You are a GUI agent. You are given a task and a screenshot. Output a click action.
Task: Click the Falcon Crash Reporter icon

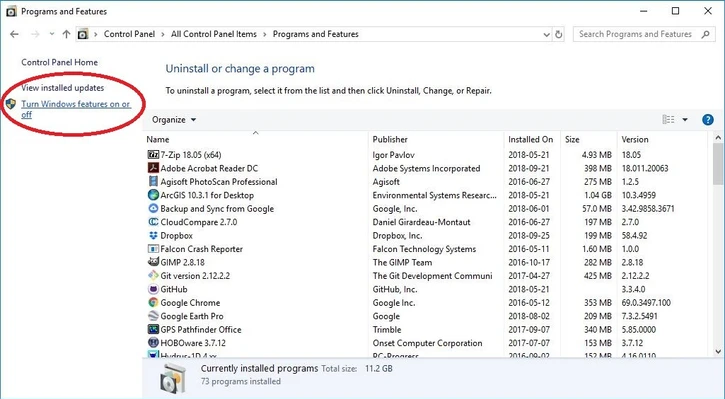(153, 249)
